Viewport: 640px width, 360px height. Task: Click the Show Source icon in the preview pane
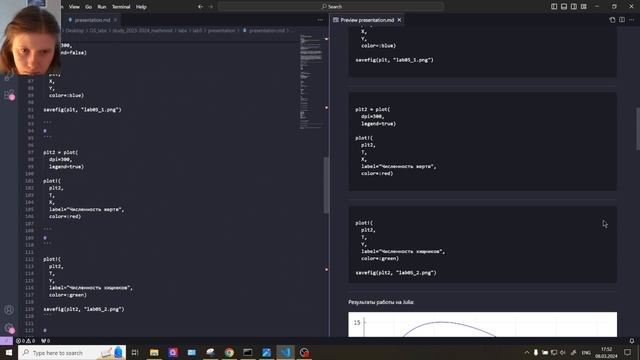[612, 20]
